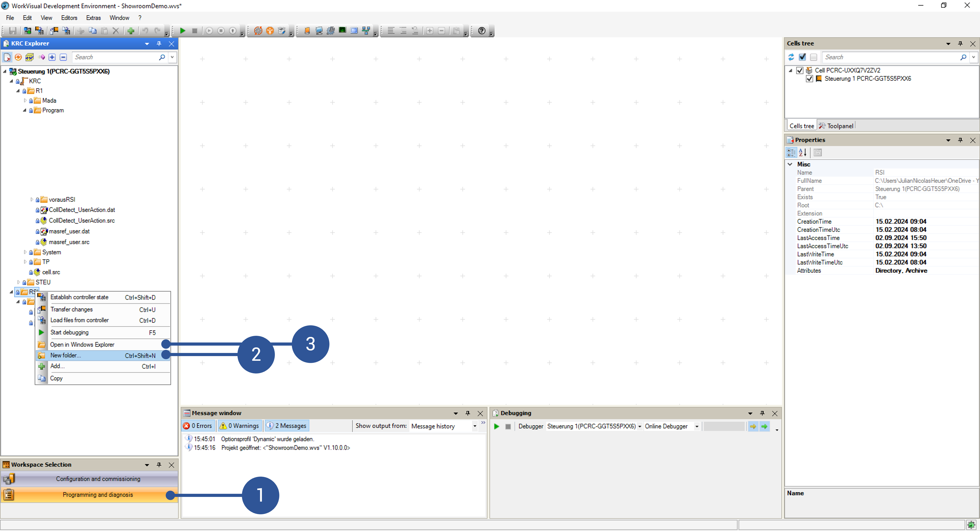
Task: Click the green step arrow in Debugging panel
Action: (x=764, y=426)
